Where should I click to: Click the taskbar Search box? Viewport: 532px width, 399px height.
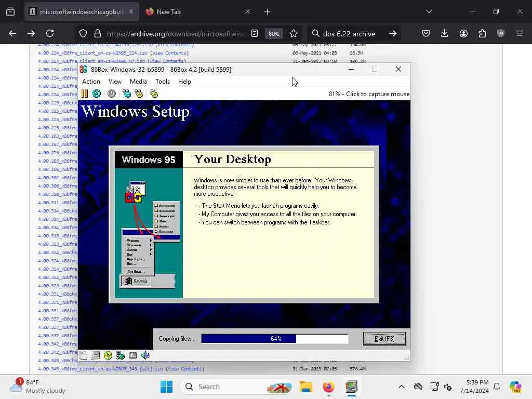(237, 387)
